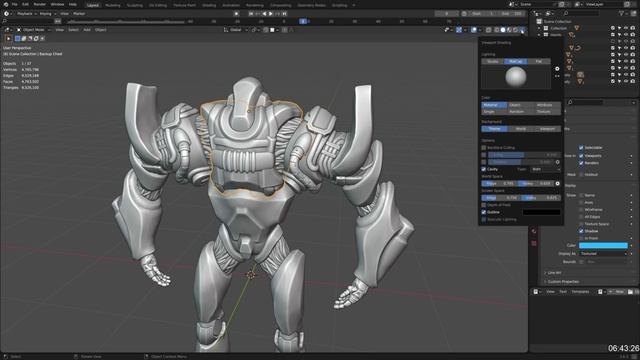The width and height of the screenshot is (640, 360).
Task: Uncheck Show in Viewports checkbox
Action: point(581,156)
